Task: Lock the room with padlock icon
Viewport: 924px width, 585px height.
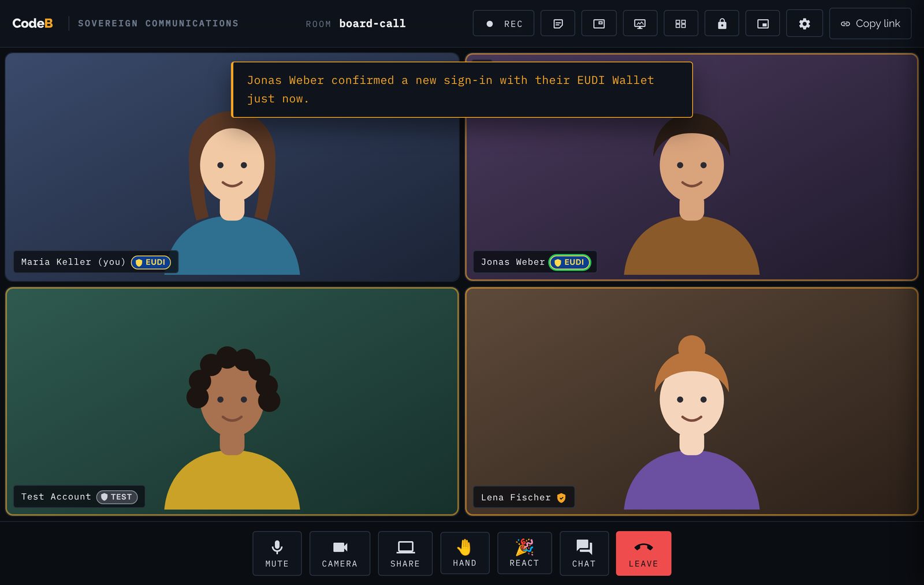Action: (x=722, y=24)
